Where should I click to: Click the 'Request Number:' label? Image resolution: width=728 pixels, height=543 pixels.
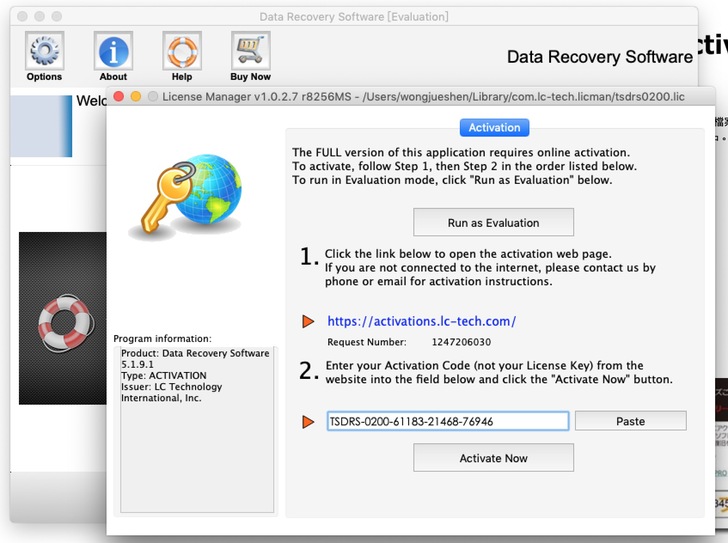coord(367,342)
